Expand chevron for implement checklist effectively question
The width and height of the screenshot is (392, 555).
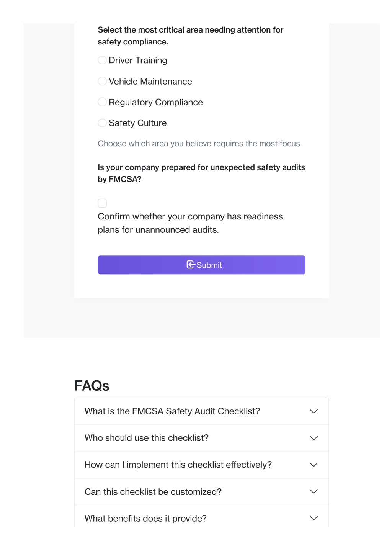[314, 465]
